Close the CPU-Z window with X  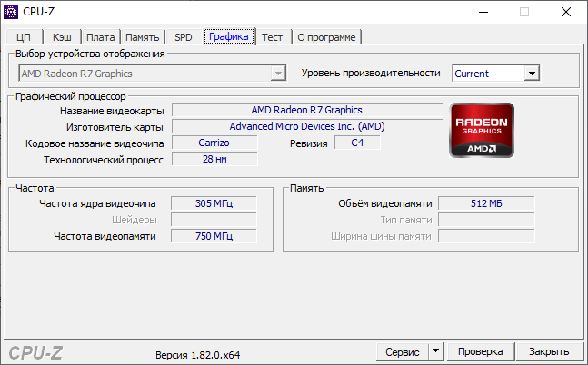[x=566, y=12]
